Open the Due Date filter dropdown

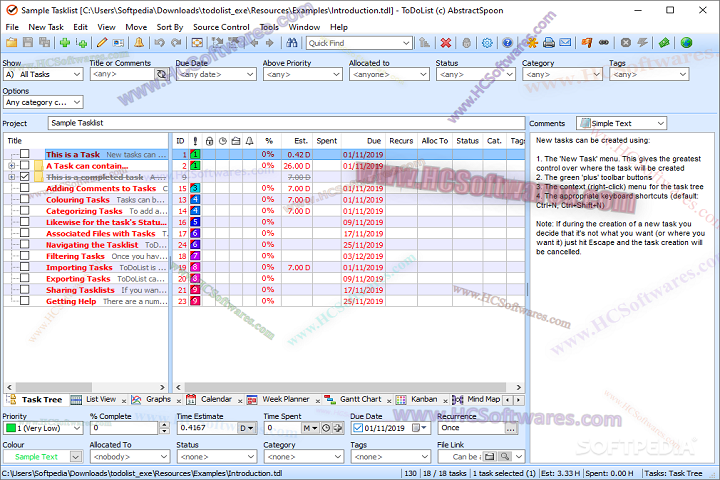[250, 74]
